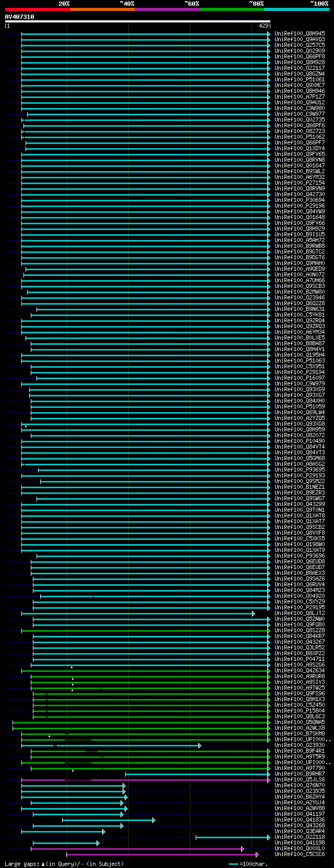
Task: Select hit label UniRef100_B9I1U5
Action: 300,234
